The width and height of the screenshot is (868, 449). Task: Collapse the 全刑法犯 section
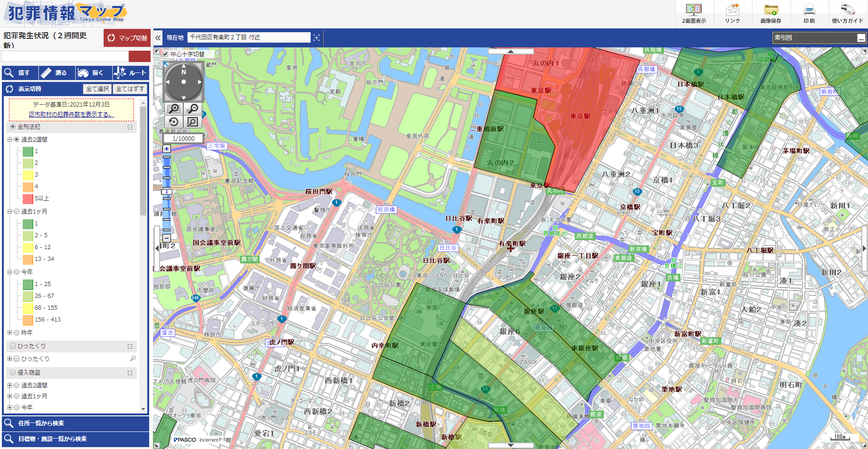(130, 127)
